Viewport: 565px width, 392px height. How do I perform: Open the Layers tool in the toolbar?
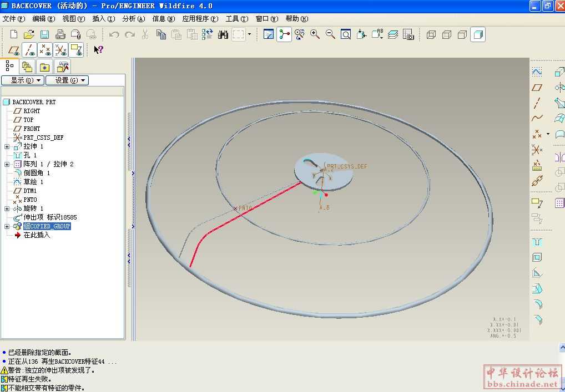[x=393, y=34]
